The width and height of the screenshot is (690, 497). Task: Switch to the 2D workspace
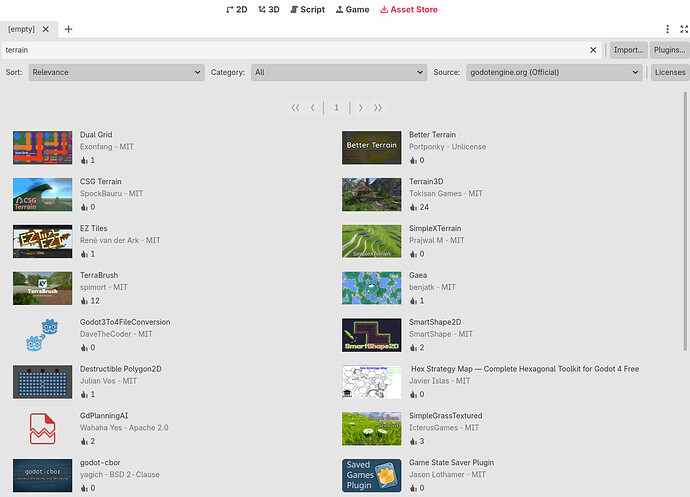pyautogui.click(x=236, y=9)
